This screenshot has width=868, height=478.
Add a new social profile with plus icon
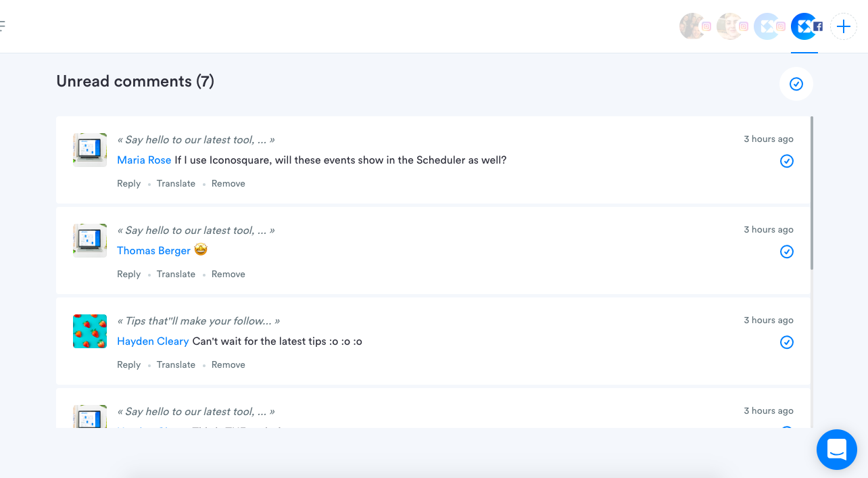pos(844,26)
